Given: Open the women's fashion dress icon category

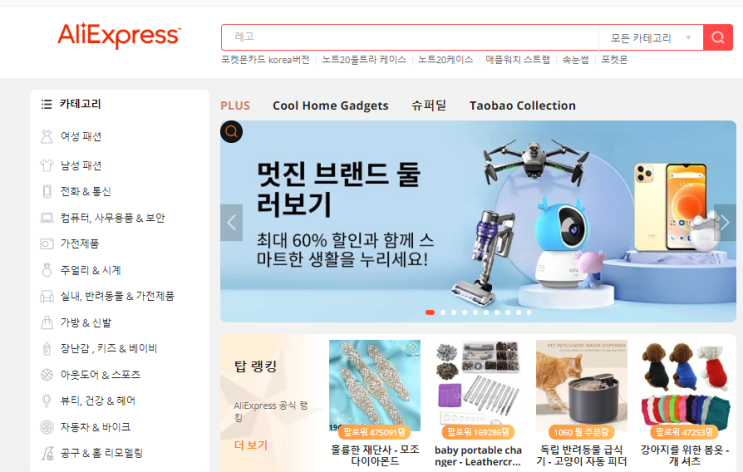Looking at the screenshot, I should pyautogui.click(x=46, y=136).
